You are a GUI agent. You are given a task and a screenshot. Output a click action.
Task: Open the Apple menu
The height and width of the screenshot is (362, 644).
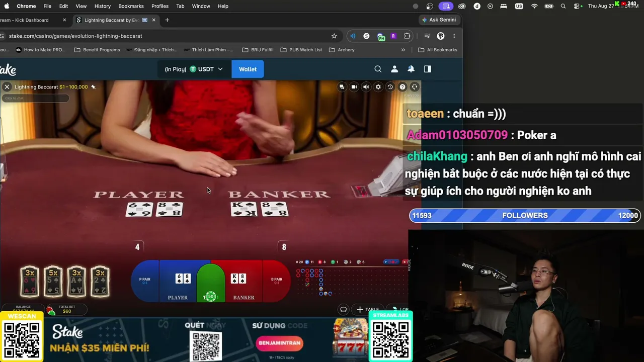click(7, 6)
